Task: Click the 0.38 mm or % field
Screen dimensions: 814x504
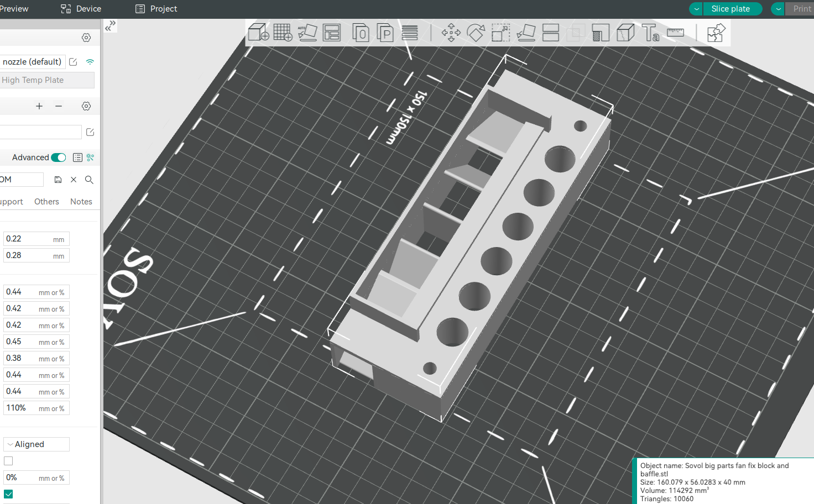Action: [36, 358]
